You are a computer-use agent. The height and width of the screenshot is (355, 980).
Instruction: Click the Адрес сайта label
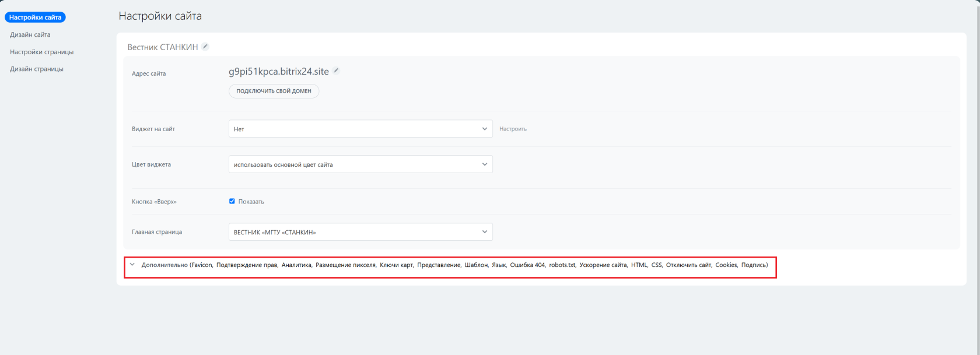[x=149, y=73]
